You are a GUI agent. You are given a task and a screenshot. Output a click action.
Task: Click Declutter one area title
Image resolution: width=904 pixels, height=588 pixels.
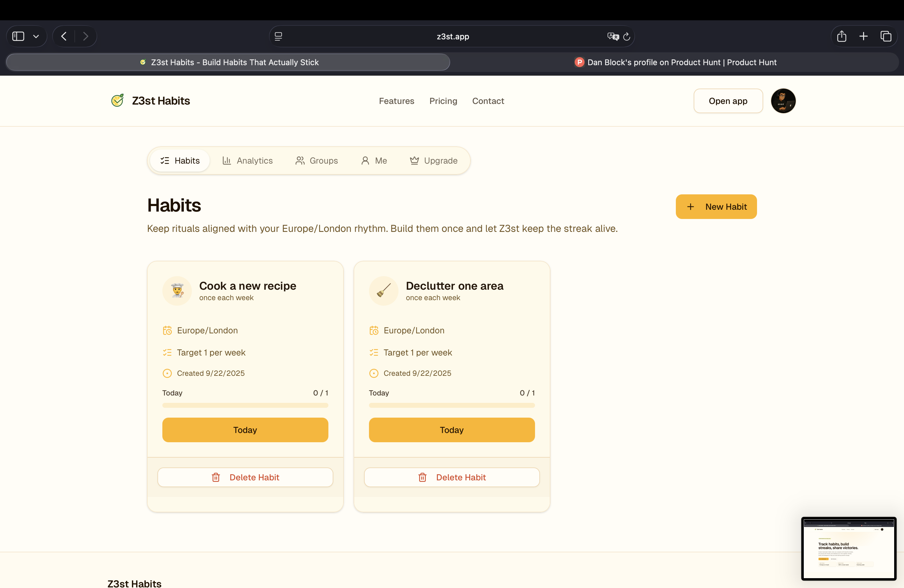[x=455, y=286]
